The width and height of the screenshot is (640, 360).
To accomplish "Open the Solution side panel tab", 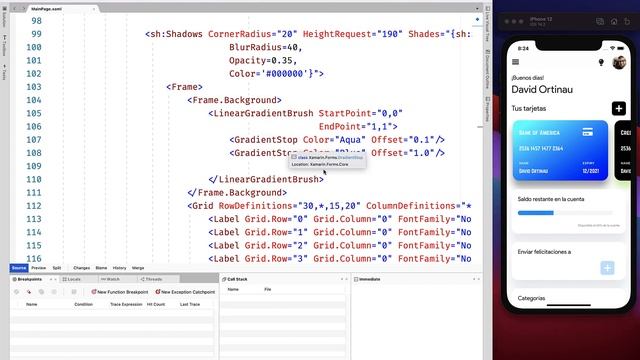I will point(4,16).
